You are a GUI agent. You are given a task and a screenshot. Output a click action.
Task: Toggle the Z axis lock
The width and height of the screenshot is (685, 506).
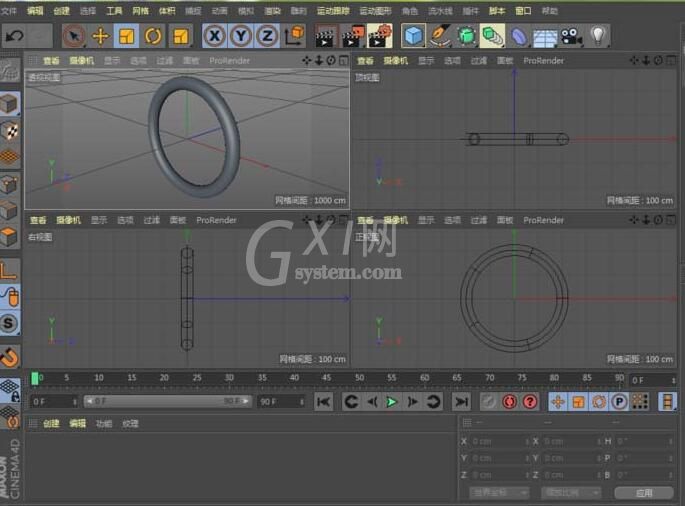click(267, 35)
